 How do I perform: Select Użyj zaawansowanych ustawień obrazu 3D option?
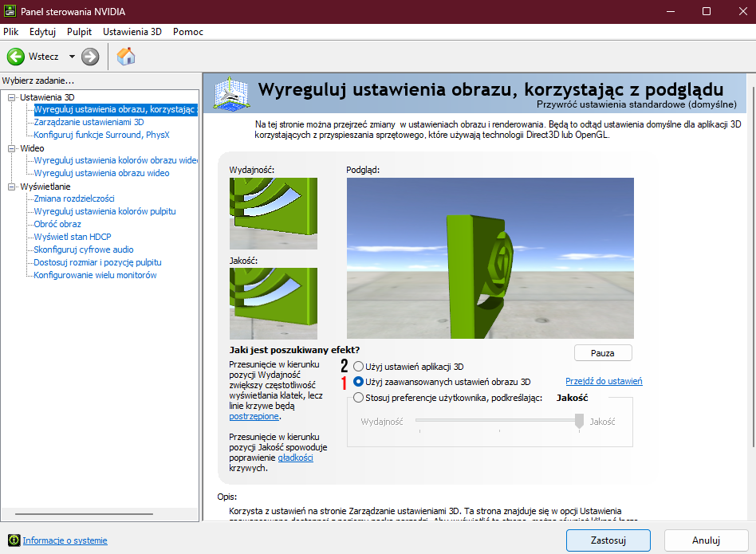tap(358, 382)
